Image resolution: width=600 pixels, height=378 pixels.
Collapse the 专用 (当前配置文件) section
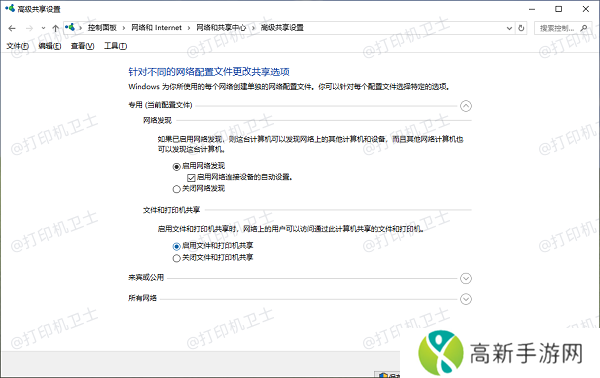coord(466,106)
